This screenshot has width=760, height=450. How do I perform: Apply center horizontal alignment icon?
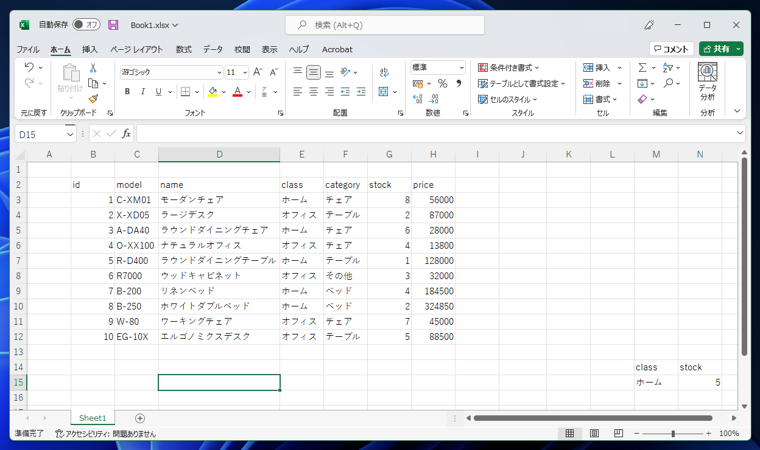314,92
